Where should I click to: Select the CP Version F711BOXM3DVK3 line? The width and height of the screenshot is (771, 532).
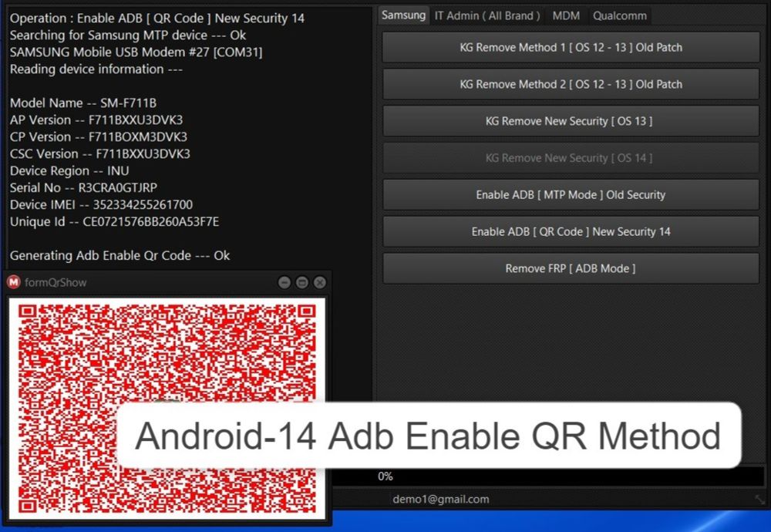pos(99,136)
